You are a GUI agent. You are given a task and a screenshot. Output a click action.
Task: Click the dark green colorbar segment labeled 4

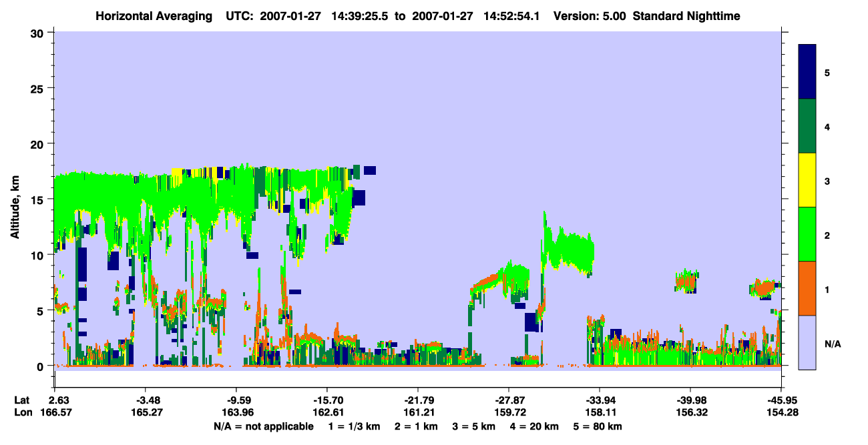[807, 126]
